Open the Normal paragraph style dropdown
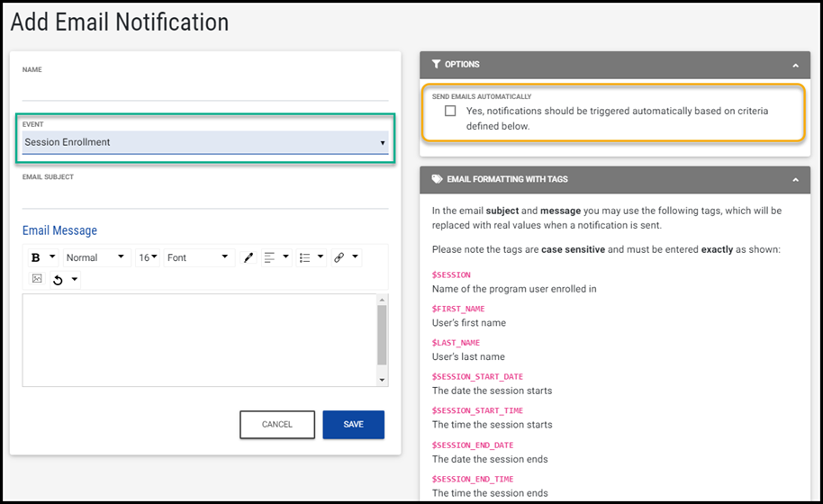Viewport: 823px width, 504px height. (97, 257)
